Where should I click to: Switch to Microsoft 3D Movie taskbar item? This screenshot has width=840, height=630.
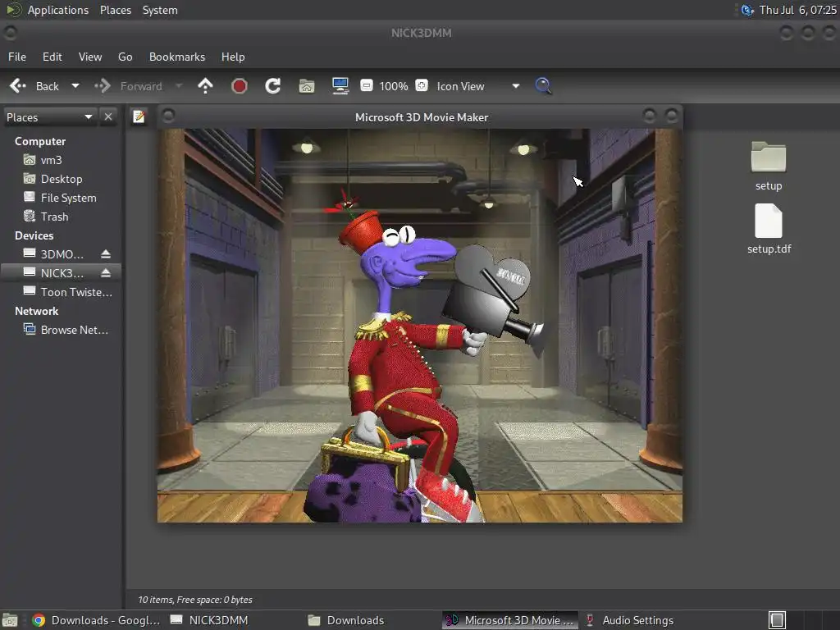[x=510, y=620]
